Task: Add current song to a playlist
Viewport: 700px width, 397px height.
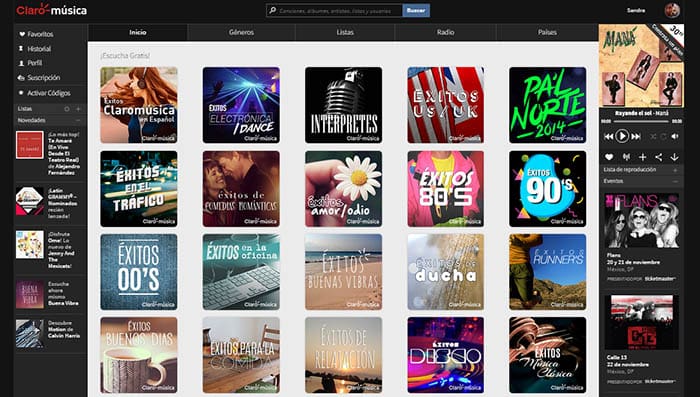Action: click(x=642, y=157)
